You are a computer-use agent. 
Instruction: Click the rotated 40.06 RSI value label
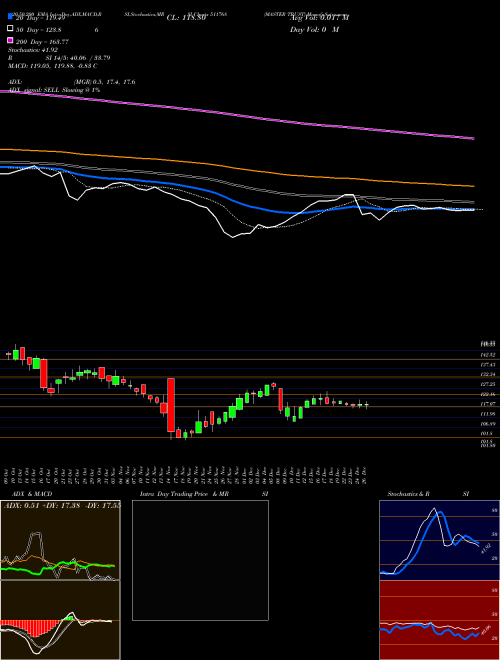(486, 630)
